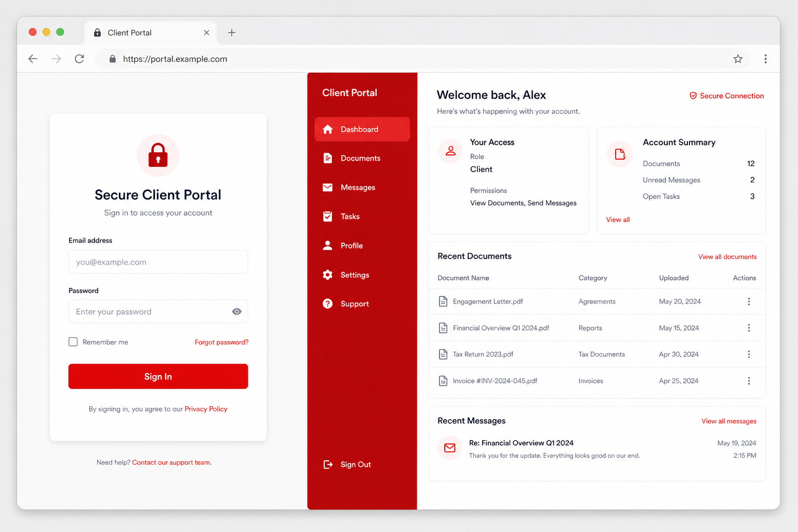798x532 pixels.
Task: Click the Invoice #INV-2024-045.pdf file icon
Action: click(443, 381)
